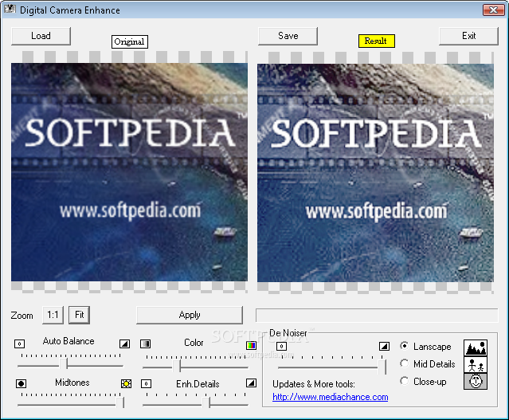The image size is (509, 420).
Task: Click the grayscale icon beside Color
Action: click(145, 343)
